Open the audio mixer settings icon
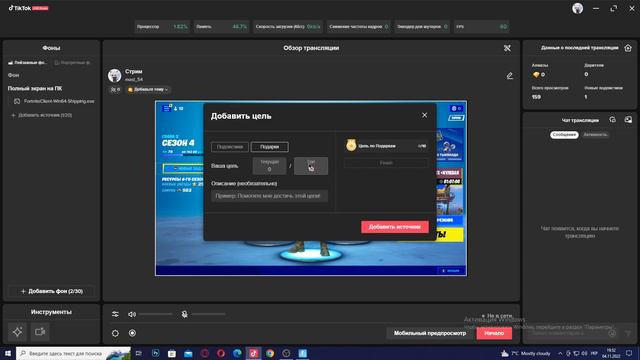The image size is (640, 360). (x=115, y=314)
